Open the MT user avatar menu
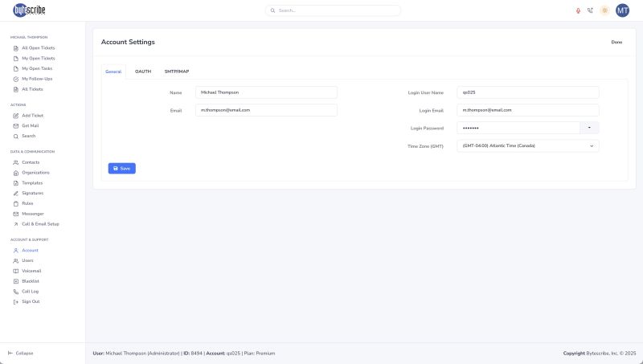Image resolution: width=643 pixels, height=364 pixels. [x=623, y=10]
